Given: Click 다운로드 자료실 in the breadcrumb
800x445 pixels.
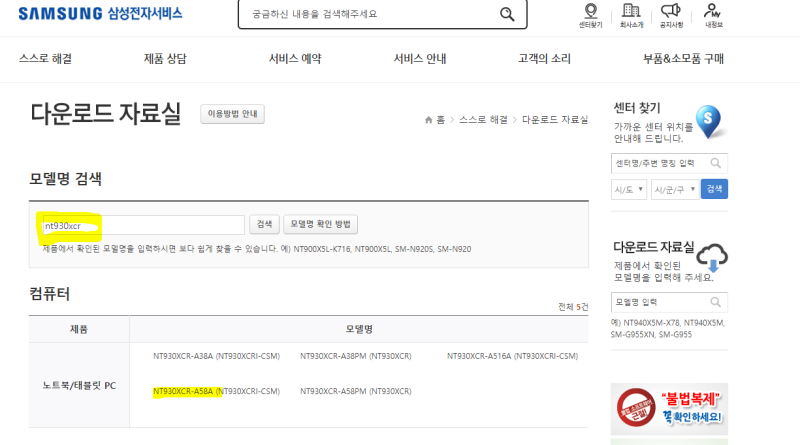Looking at the screenshot, I should click(x=555, y=120).
